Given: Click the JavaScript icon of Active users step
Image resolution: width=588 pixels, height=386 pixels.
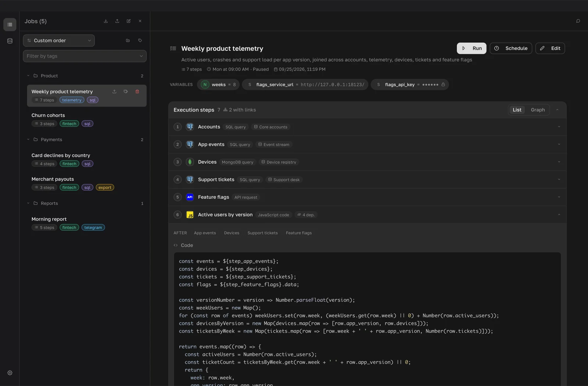Looking at the screenshot, I should pos(190,215).
